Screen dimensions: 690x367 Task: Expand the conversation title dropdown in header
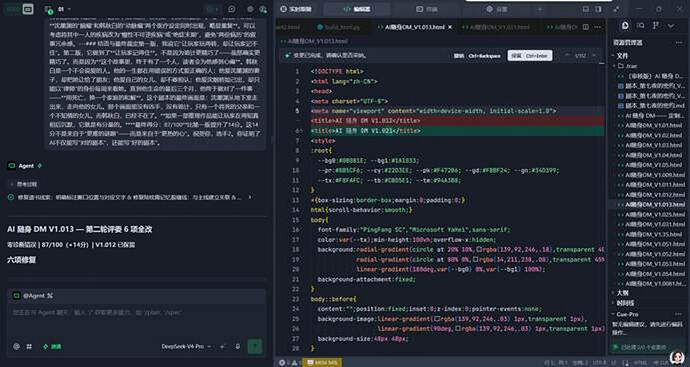pyautogui.click(x=70, y=9)
